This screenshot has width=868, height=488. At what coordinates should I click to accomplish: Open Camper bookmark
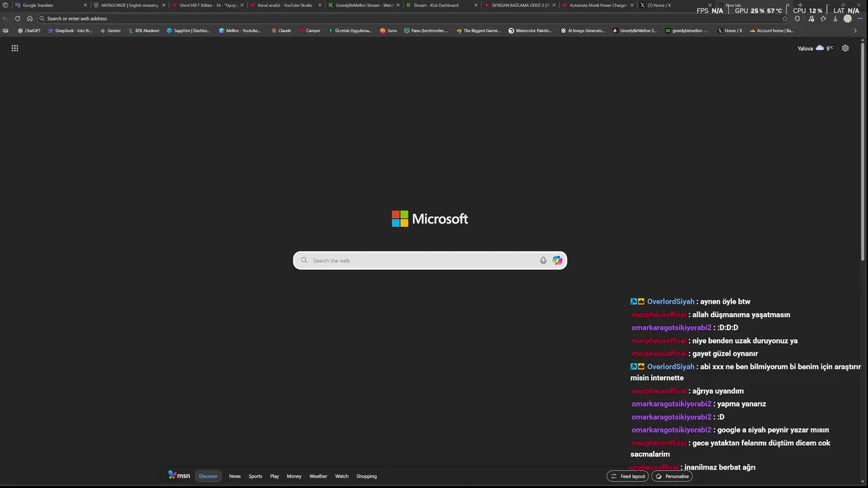309,30
